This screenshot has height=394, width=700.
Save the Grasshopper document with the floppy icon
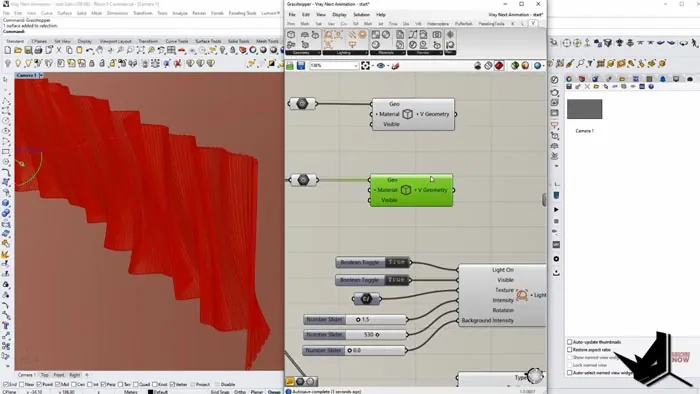pyautogui.click(x=301, y=66)
